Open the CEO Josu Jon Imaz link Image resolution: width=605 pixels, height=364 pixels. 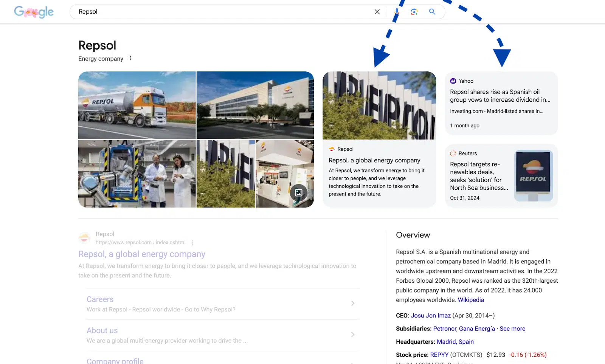[x=431, y=315]
